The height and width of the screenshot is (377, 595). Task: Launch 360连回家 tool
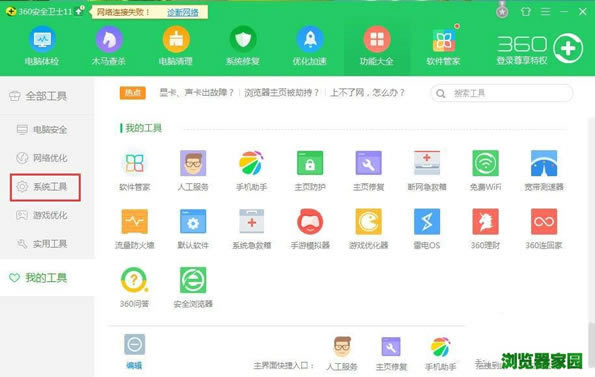[x=544, y=229]
